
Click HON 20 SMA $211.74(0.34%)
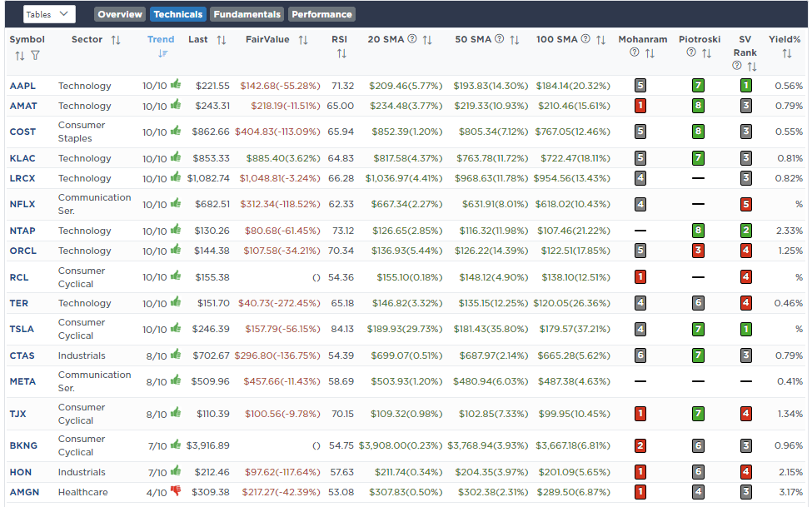click(409, 472)
